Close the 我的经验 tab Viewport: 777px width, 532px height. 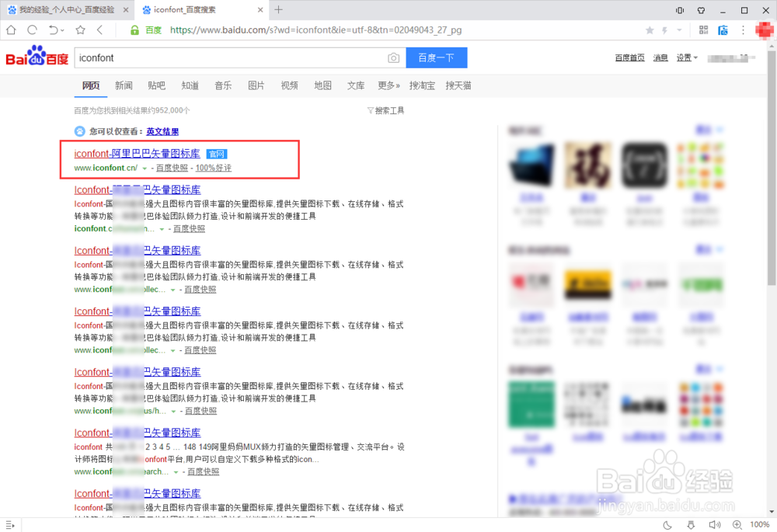point(126,10)
